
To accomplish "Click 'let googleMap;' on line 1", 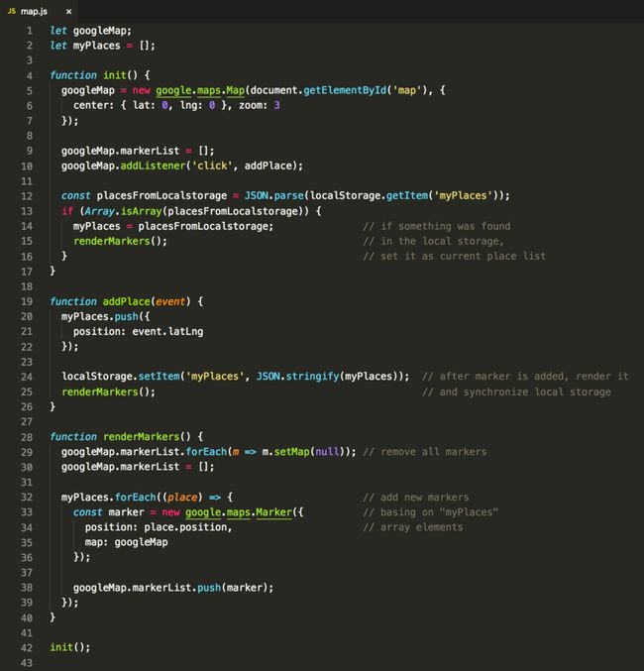I will (91, 31).
